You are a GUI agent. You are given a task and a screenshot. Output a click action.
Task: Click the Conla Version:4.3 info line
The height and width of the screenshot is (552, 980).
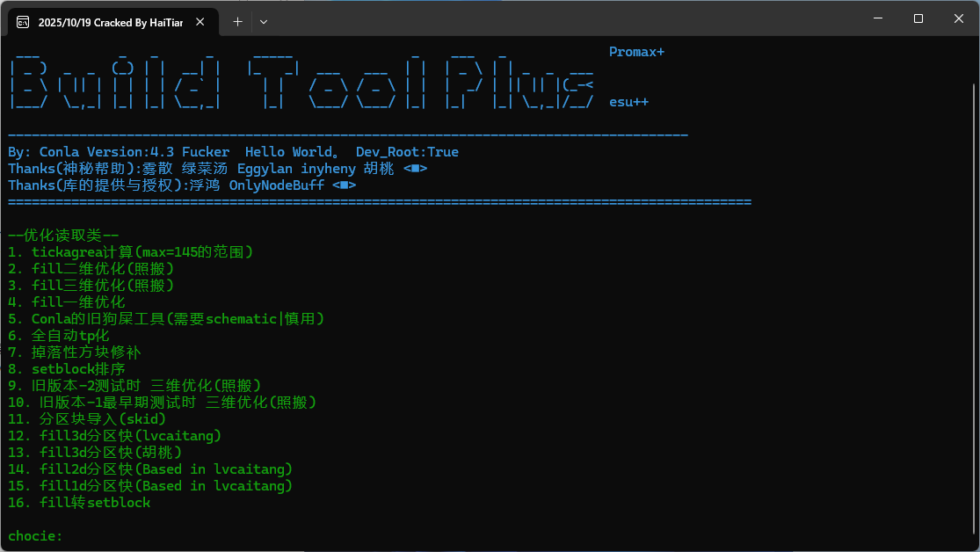[233, 152]
